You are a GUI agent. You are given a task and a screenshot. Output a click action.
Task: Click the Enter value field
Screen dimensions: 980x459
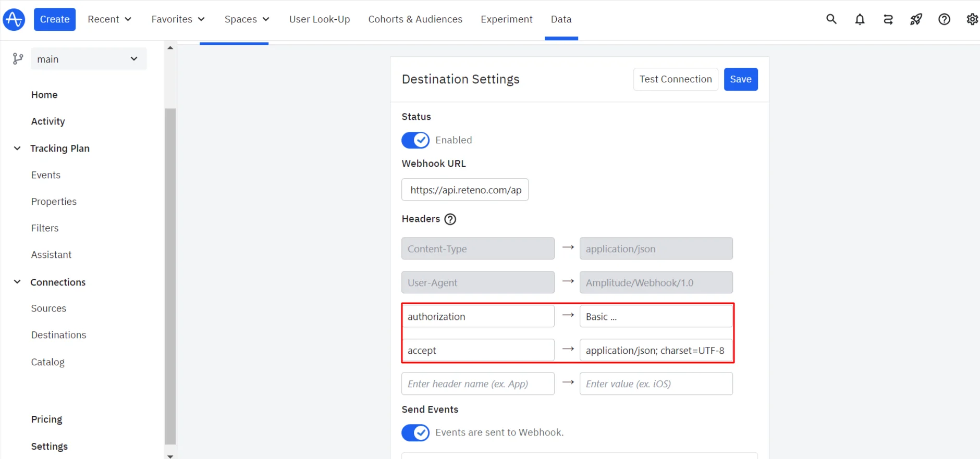coord(656,383)
